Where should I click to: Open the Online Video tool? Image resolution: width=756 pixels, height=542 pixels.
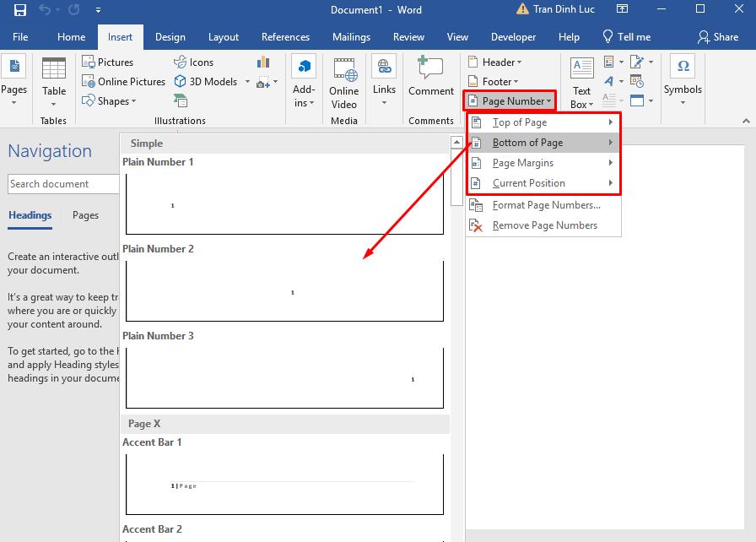coord(343,81)
